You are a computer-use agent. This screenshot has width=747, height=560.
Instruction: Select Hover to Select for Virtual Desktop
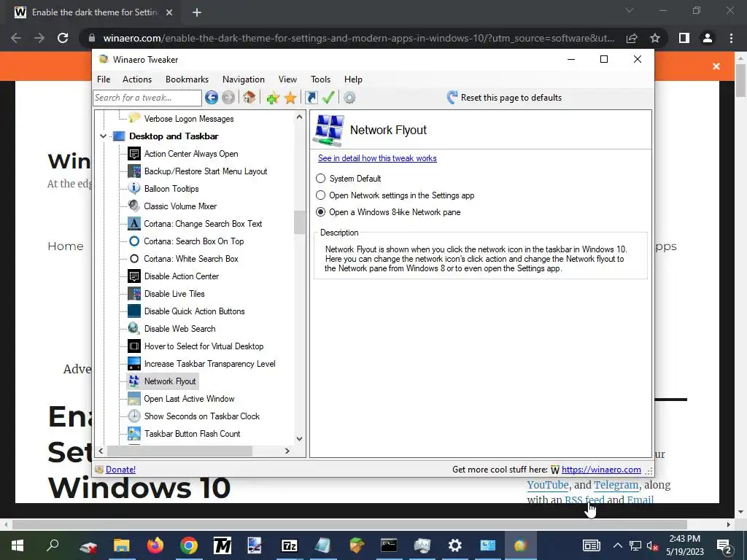tap(204, 346)
